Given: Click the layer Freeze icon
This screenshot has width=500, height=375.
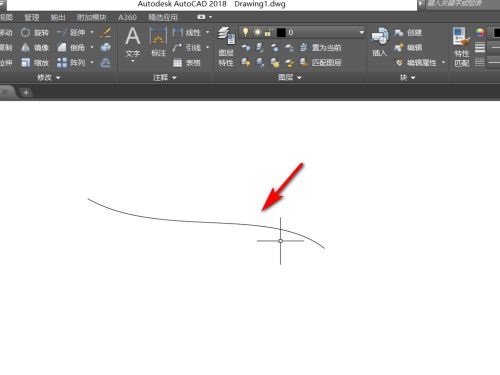Looking at the screenshot, I should pos(275,48).
